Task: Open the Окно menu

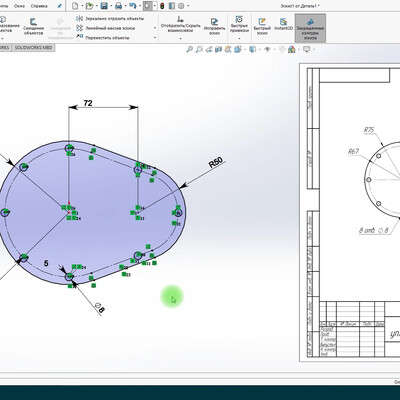Action: (19, 6)
